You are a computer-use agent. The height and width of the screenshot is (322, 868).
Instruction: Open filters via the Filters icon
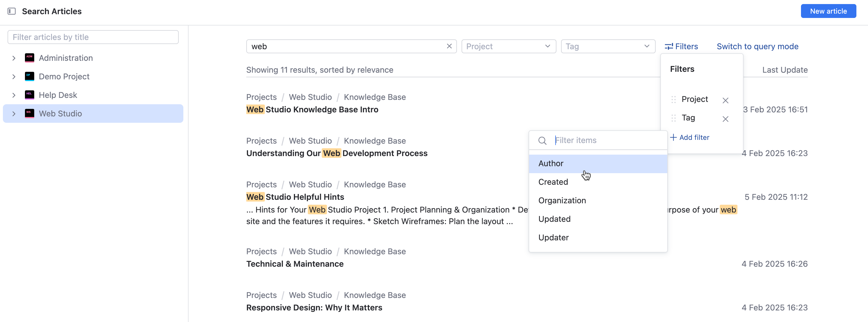669,46
